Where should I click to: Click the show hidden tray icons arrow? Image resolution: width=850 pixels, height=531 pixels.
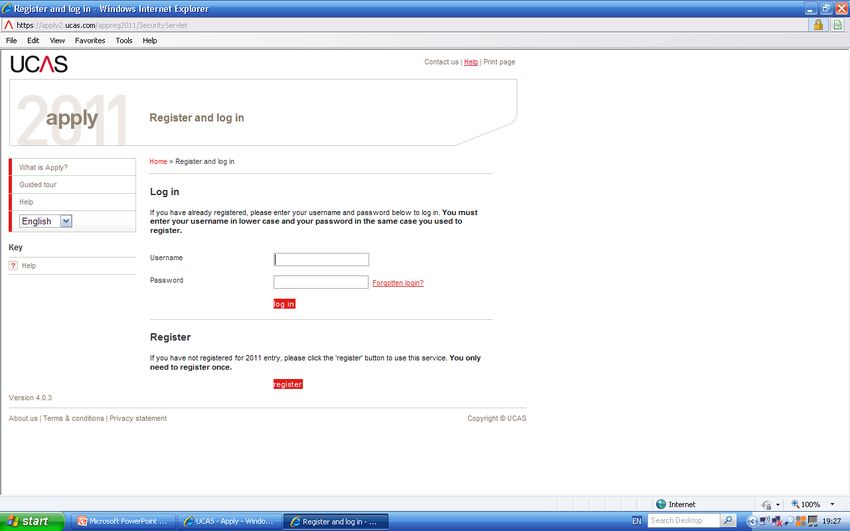(752, 521)
